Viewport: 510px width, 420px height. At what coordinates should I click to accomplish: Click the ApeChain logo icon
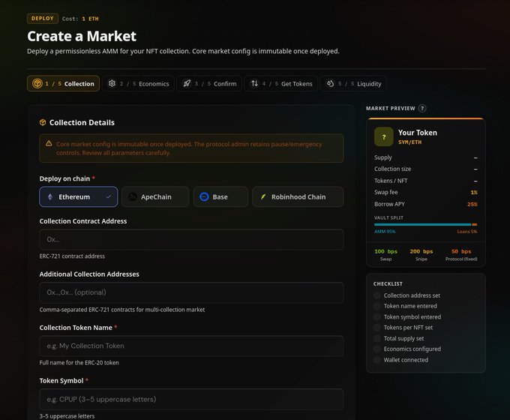click(133, 196)
